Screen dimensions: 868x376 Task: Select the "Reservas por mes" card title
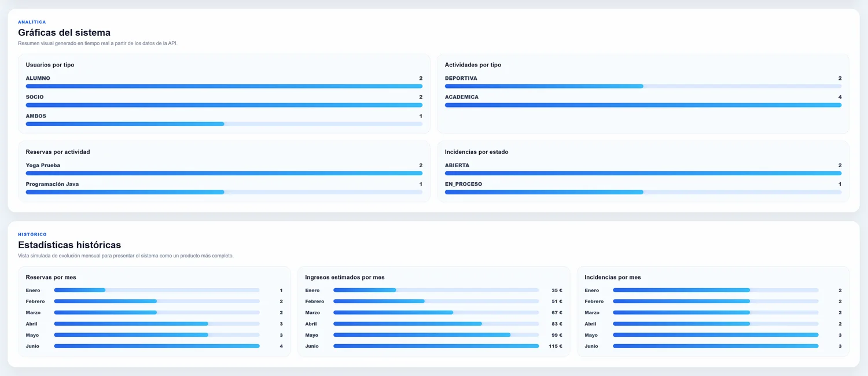tap(51, 277)
